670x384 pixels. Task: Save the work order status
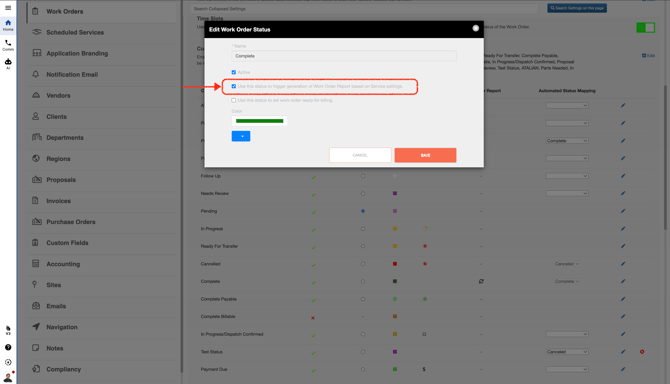(425, 155)
